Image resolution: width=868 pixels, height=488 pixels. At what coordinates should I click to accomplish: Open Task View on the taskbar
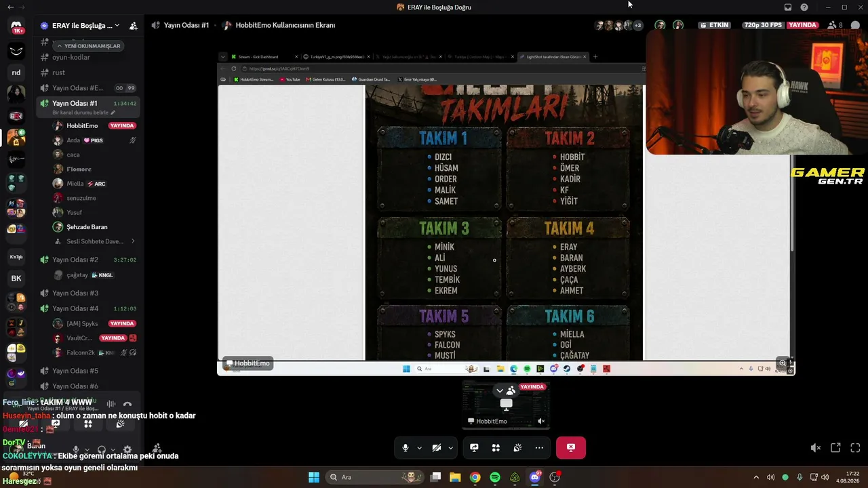click(436, 477)
